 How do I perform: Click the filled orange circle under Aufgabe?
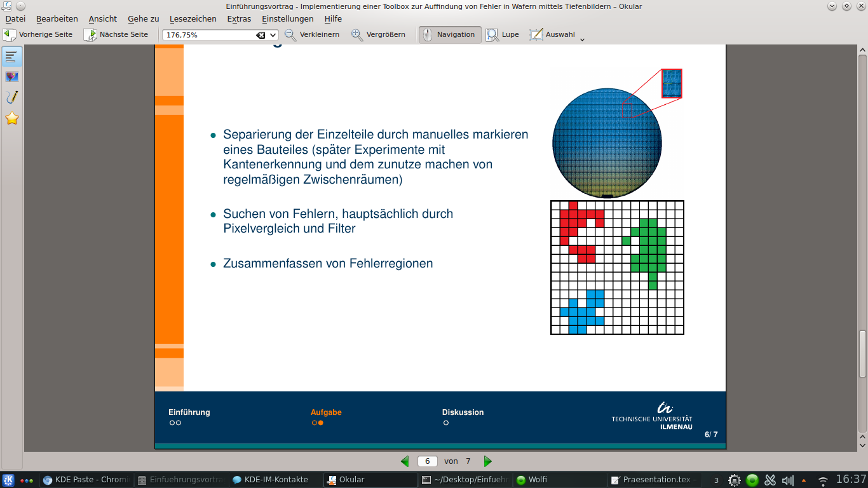(321, 423)
